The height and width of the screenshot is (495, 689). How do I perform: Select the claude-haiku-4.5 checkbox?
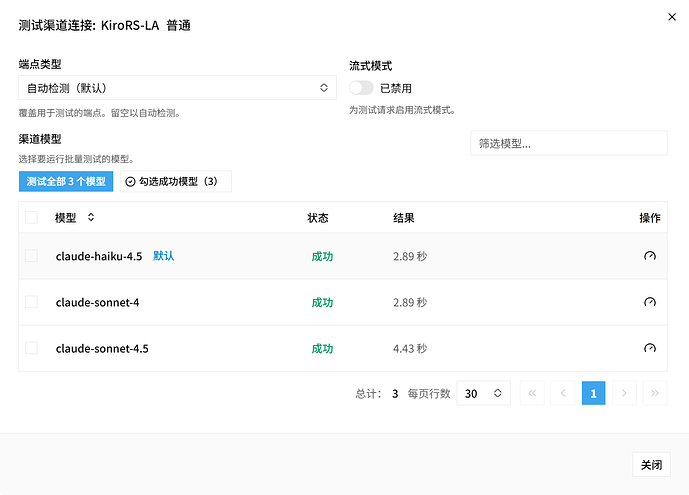coord(31,256)
